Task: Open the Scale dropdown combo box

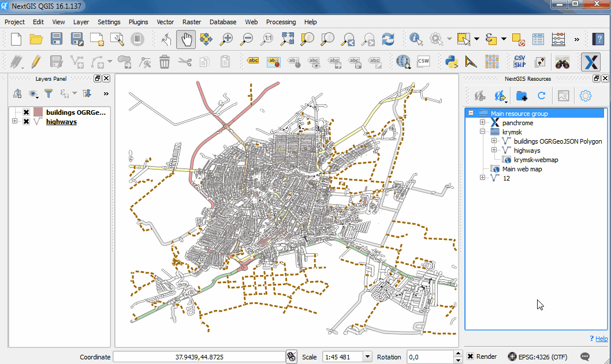Action: point(367,357)
